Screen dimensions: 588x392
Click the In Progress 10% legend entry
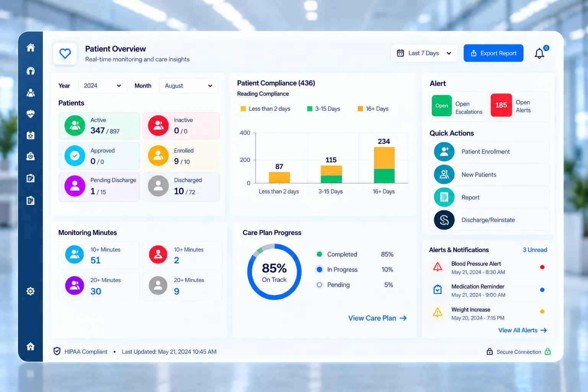pos(355,269)
